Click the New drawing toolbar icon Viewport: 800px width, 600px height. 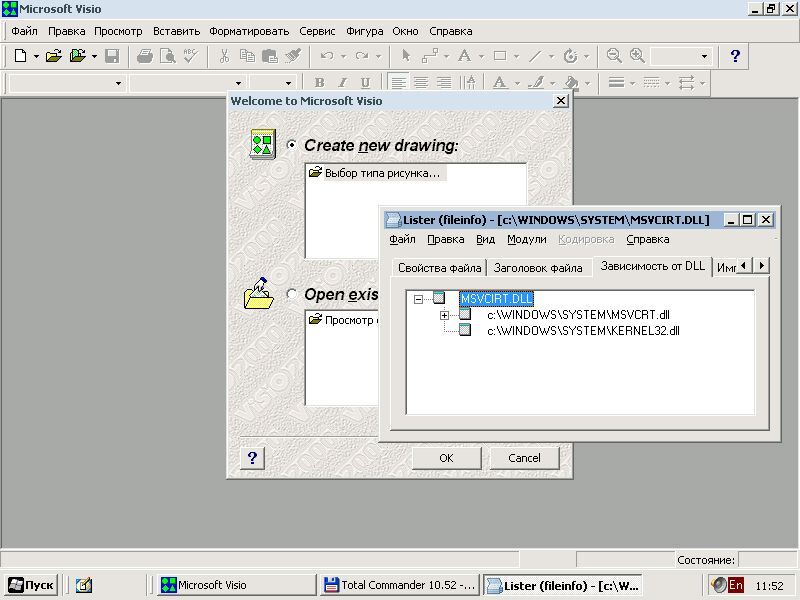click(x=20, y=56)
